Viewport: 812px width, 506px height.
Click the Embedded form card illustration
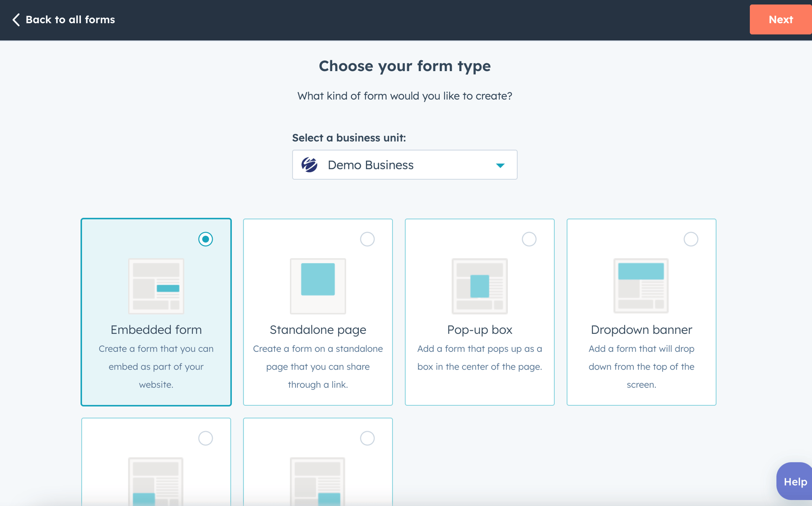click(x=156, y=286)
